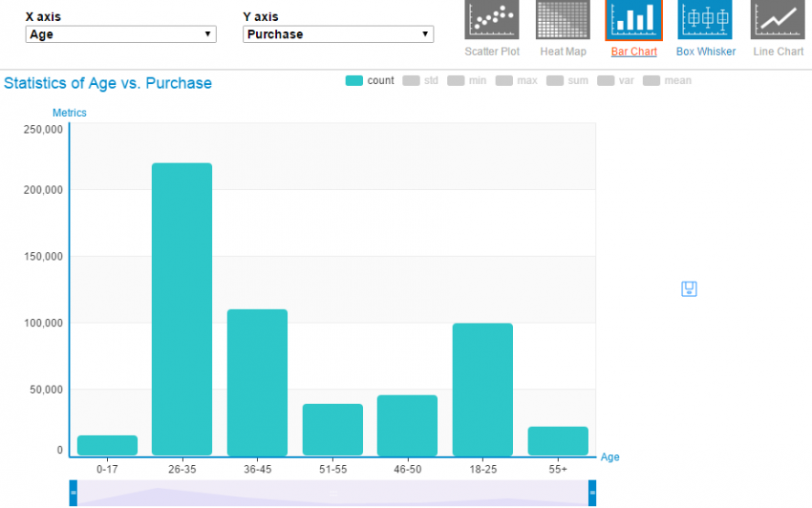Viewport: 812px width, 508px height.
Task: Show the min metric series
Action: point(466,81)
